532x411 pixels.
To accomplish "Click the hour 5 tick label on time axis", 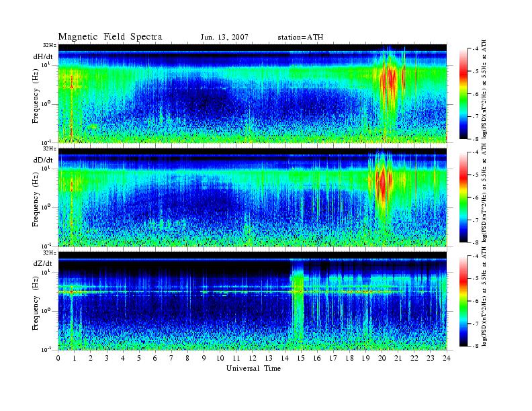I will 139,358.
